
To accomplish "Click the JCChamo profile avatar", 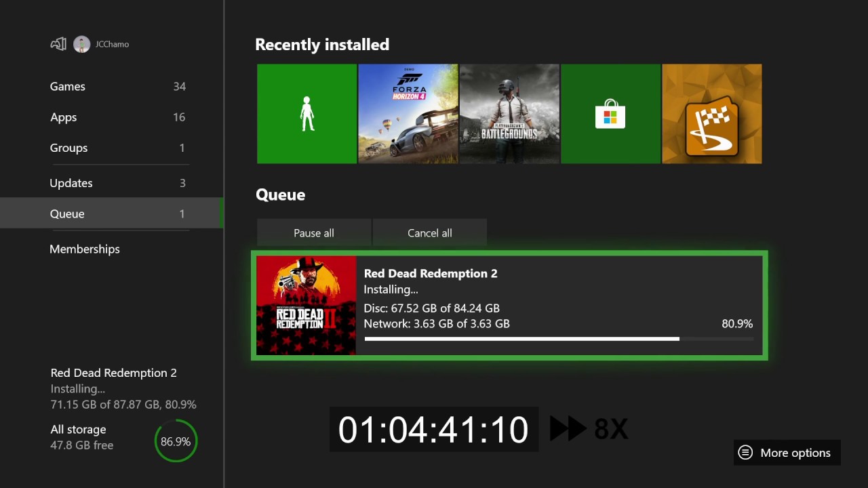I will click(81, 44).
